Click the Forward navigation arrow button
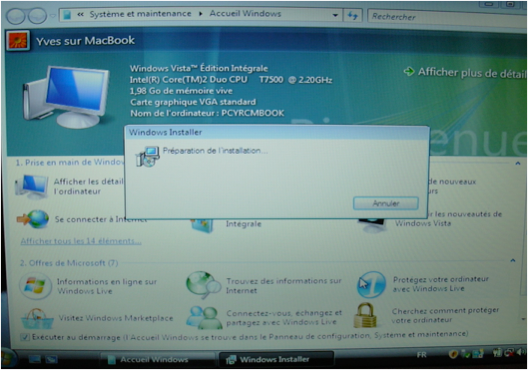 pyautogui.click(x=37, y=15)
